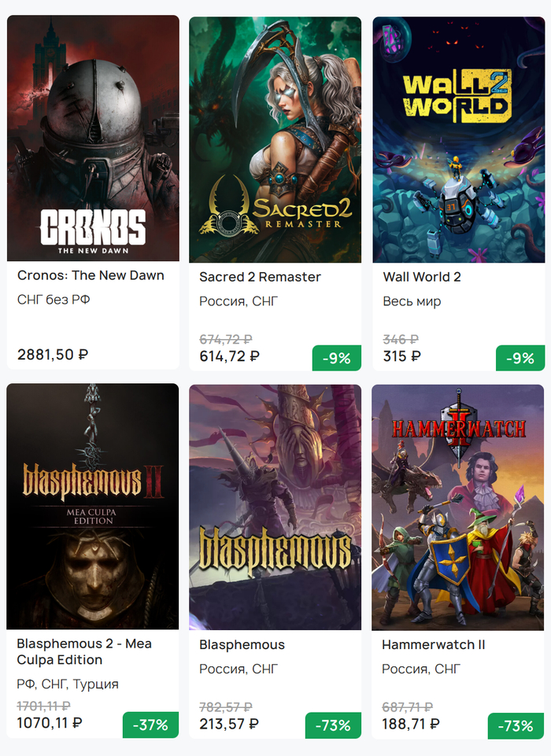The height and width of the screenshot is (756, 551).
Task: Click the Wall World 2 cover thumbnail
Action: 458,140
